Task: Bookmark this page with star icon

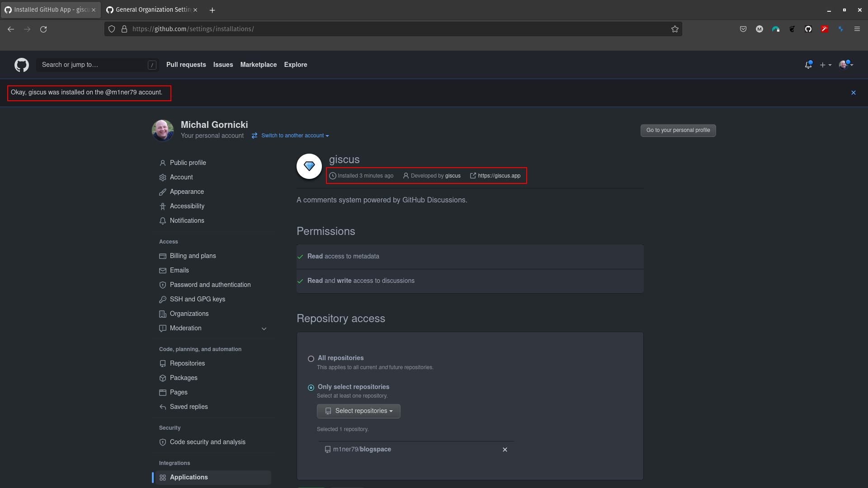Action: [675, 29]
